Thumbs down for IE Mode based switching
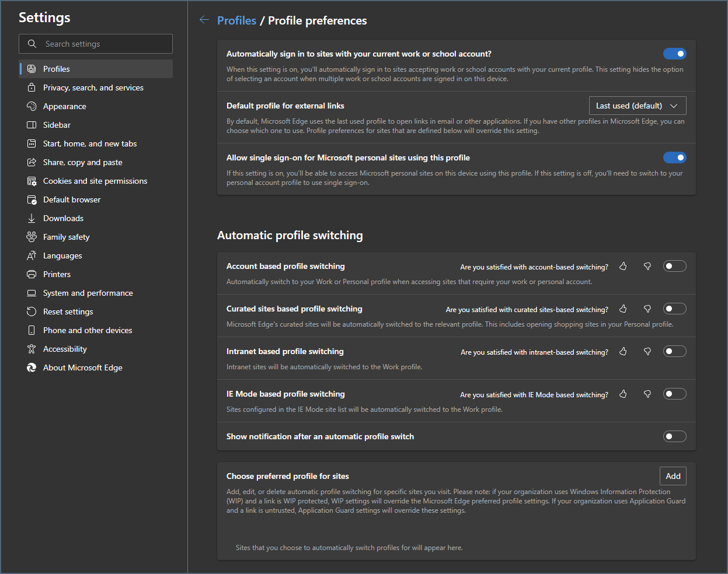The width and height of the screenshot is (728, 574). click(x=647, y=394)
